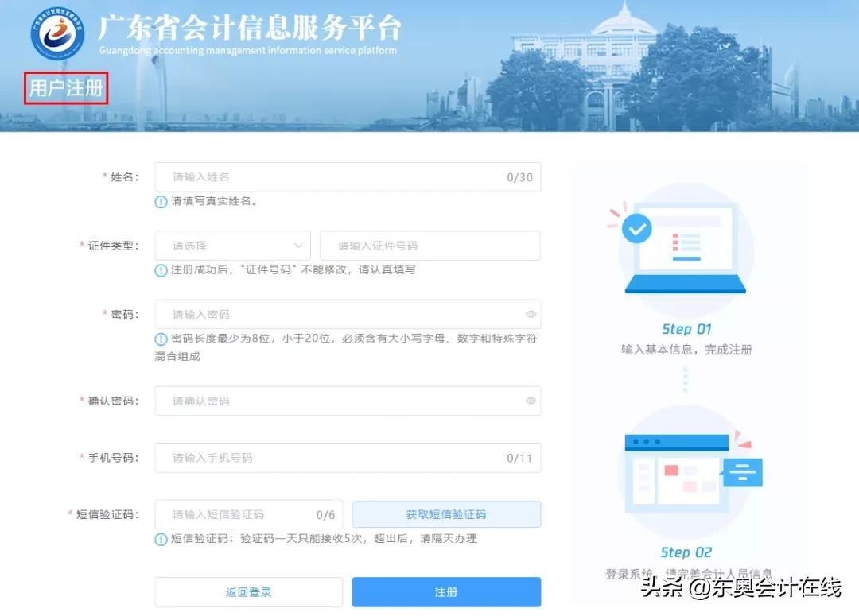Click the info icon beside 注册成功后 hint
The image size is (859, 616).
pyautogui.click(x=161, y=270)
